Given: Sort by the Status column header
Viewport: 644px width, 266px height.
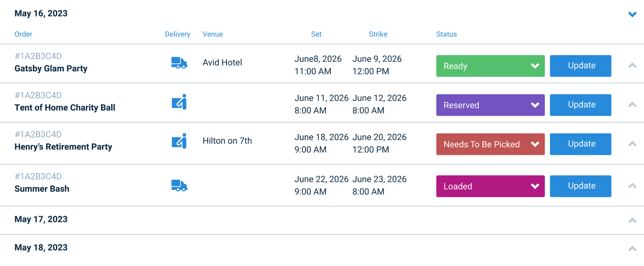Looking at the screenshot, I should click(446, 34).
